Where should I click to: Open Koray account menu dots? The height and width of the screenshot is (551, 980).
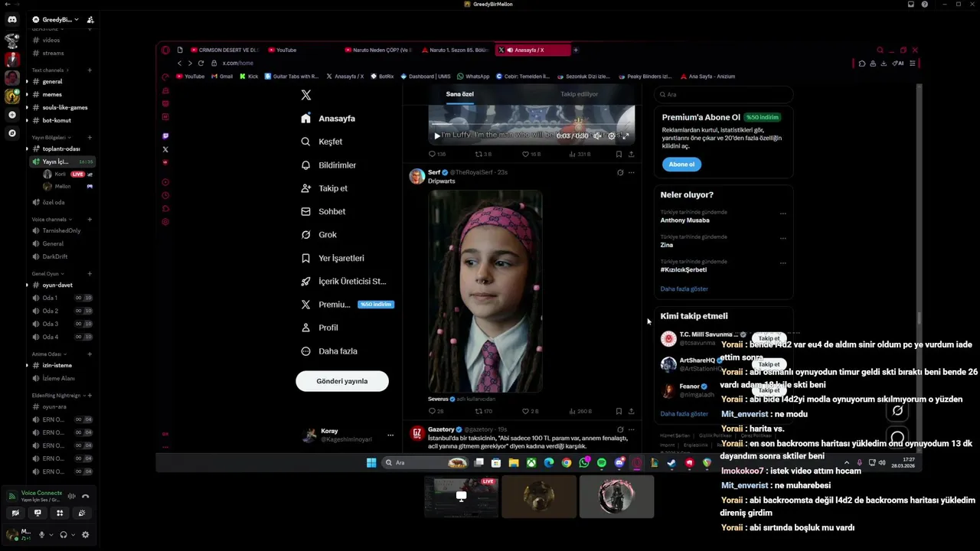coord(390,435)
